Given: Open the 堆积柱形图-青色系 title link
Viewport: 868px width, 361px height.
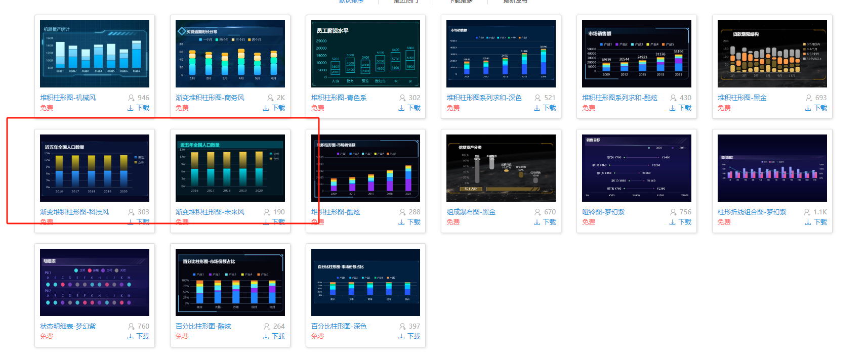Looking at the screenshot, I should pyautogui.click(x=339, y=98).
